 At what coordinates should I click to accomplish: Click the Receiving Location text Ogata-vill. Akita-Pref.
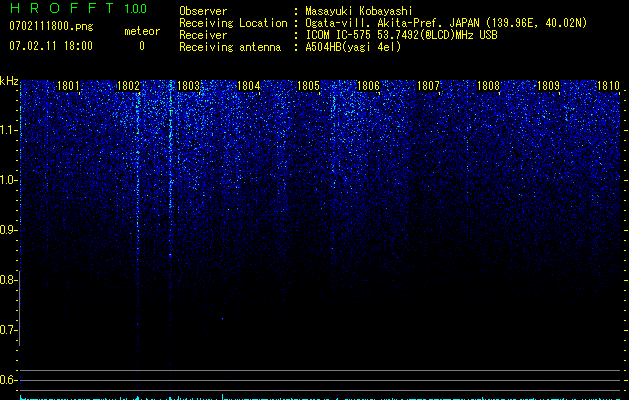[375, 23]
